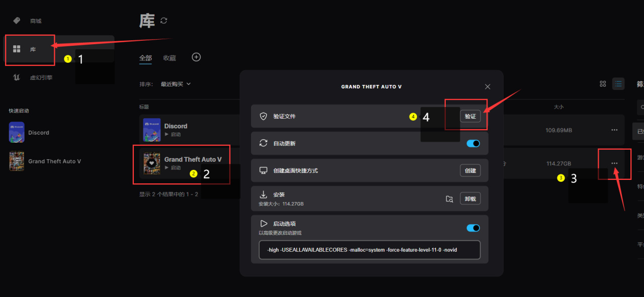Screen dimensions: 644x297
Task: Click the Discord cover art in list
Action: click(x=152, y=130)
